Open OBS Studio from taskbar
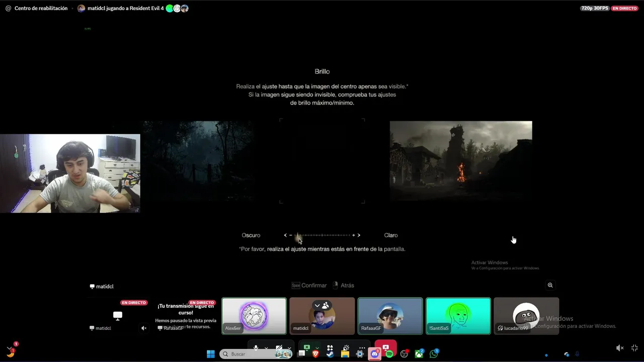644x362 pixels. pyautogui.click(x=404, y=354)
